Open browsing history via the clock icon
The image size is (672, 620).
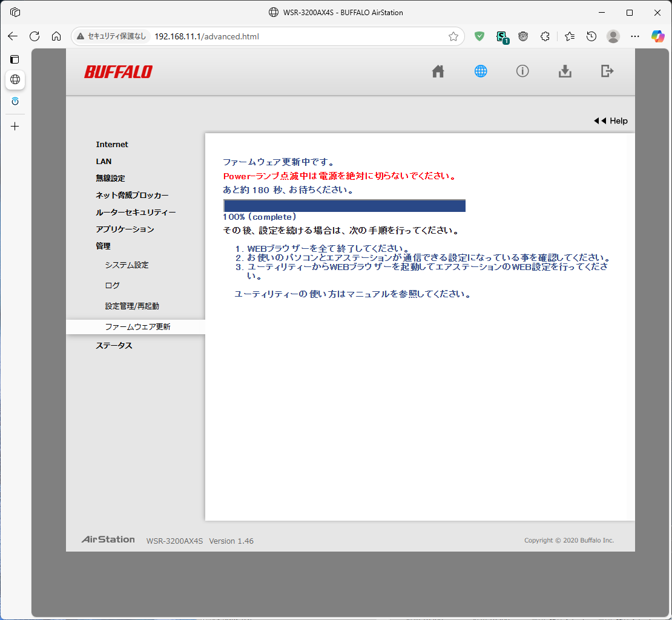[x=591, y=36]
